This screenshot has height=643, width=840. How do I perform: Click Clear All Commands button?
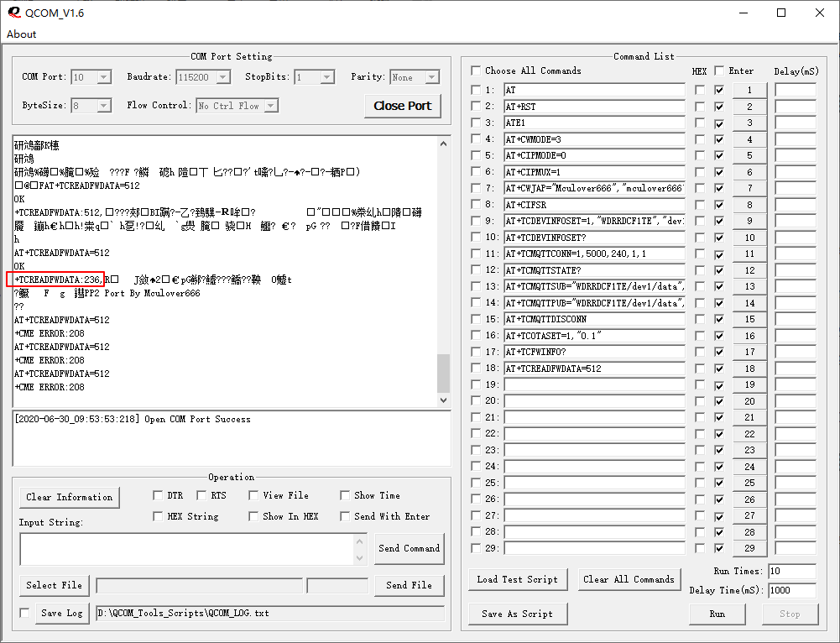coord(629,579)
